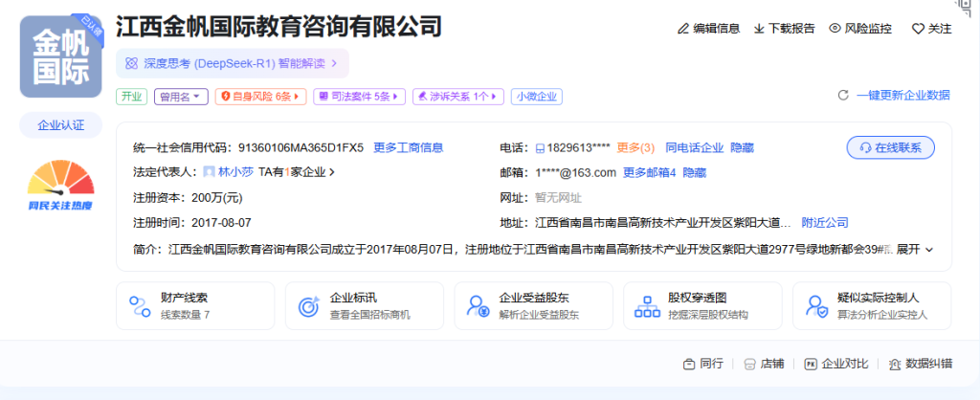Image resolution: width=980 pixels, height=400 pixels.
Task: Click the 在线联系 button
Action: click(890, 147)
